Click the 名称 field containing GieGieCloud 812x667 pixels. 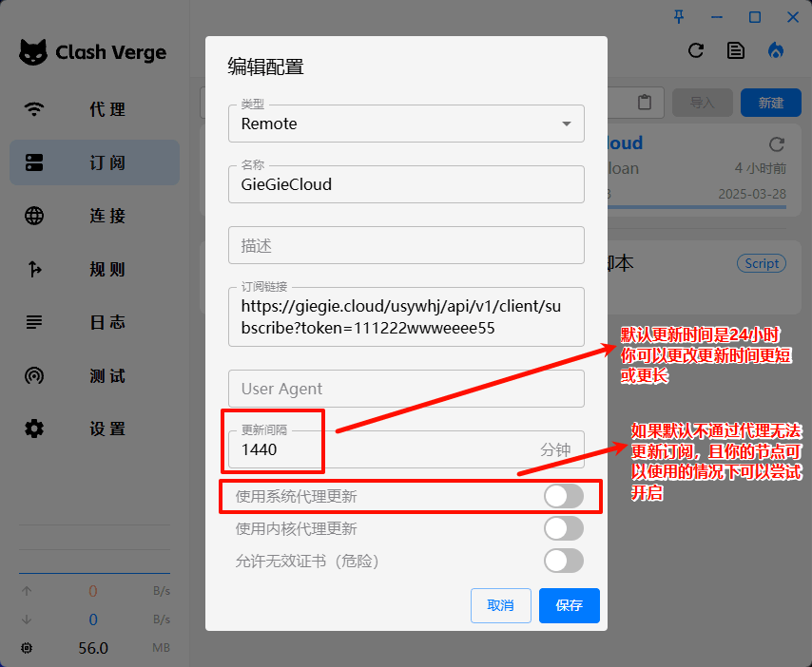406,184
